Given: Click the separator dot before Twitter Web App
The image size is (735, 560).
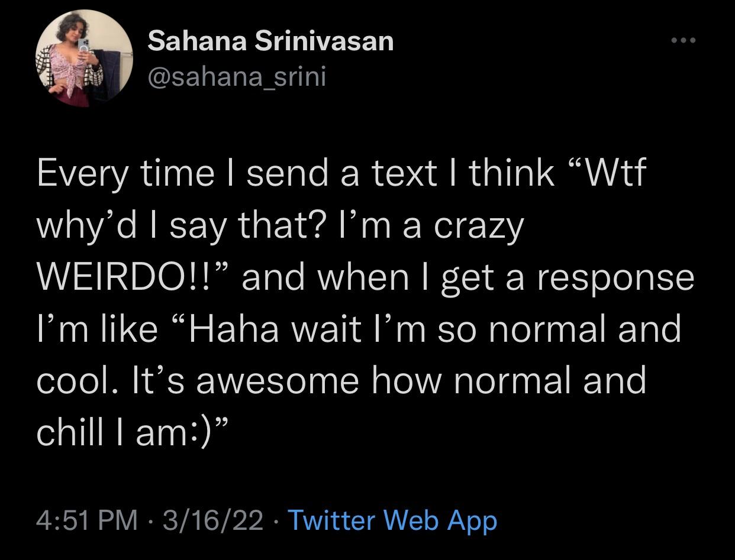Looking at the screenshot, I should (x=275, y=521).
